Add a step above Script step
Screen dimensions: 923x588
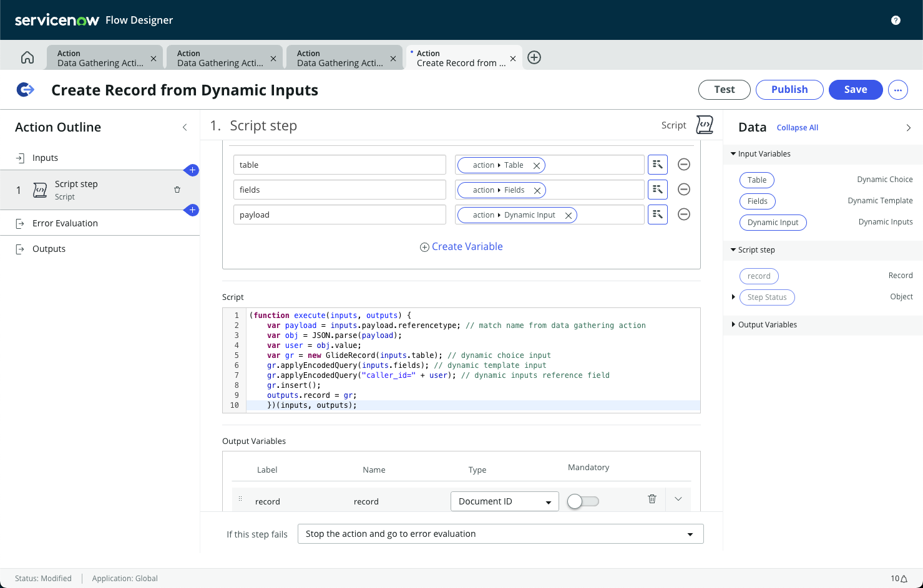point(192,170)
